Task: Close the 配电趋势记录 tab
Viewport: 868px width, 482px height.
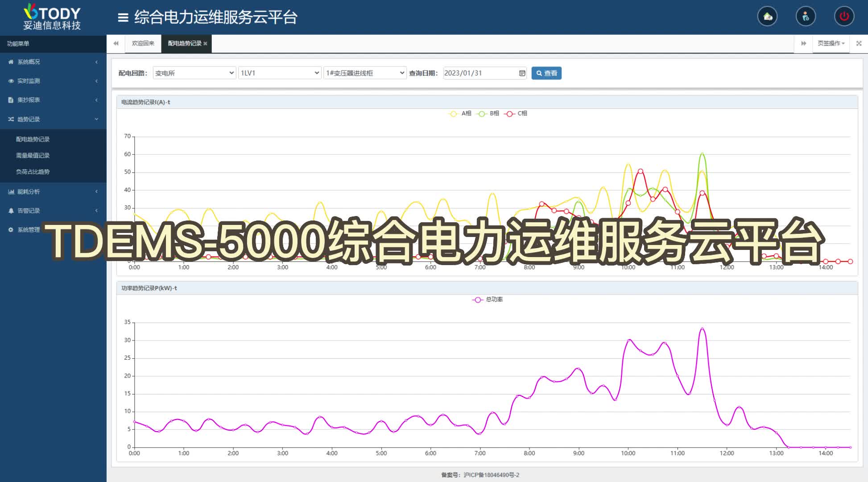Action: [x=205, y=44]
